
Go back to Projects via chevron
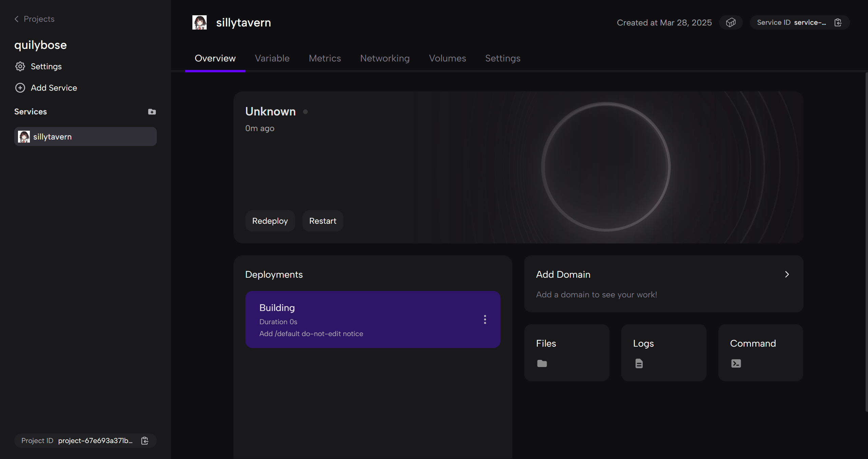point(17,19)
